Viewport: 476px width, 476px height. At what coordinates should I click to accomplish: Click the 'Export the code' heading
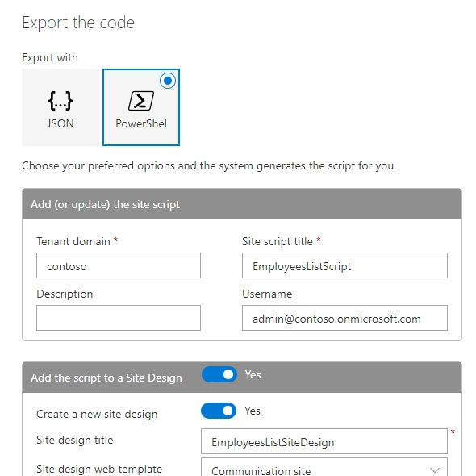[x=78, y=23]
